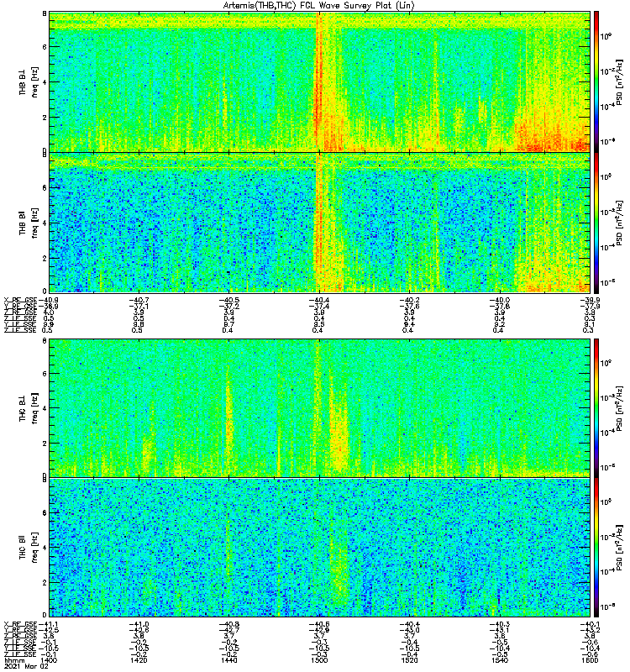Click the THC X position value '-41.0'
The image size is (630, 672).
(x=139, y=624)
